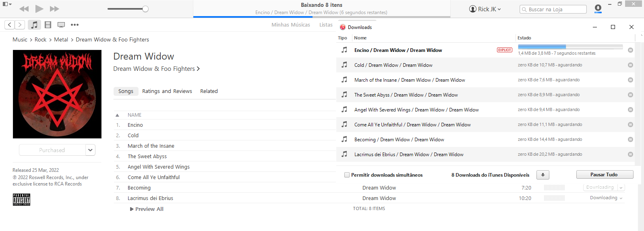Open the iTunes mini menu icon at top-left
This screenshot has width=644, height=231.
pos(7,4)
